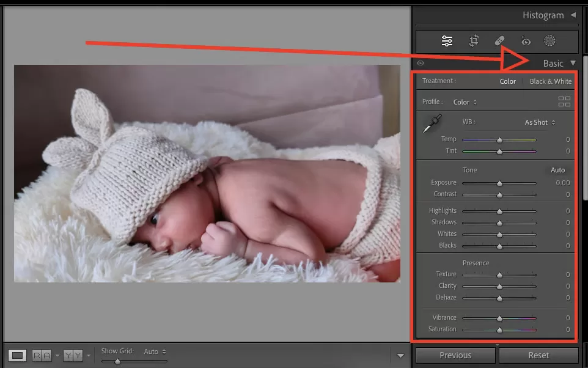Expand the Histogram panel triangle
The width and height of the screenshot is (588, 368).
(x=573, y=15)
